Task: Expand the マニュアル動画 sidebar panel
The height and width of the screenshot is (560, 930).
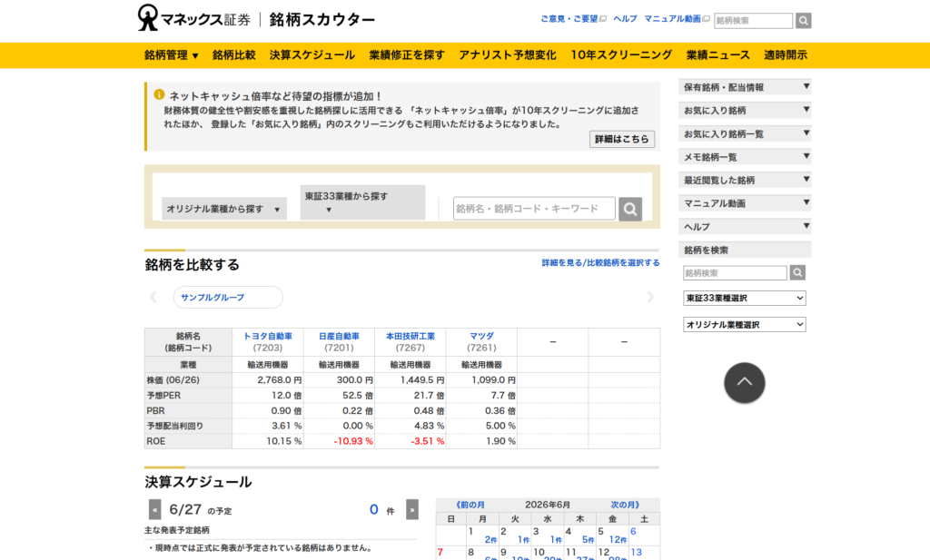Action: pos(745,203)
